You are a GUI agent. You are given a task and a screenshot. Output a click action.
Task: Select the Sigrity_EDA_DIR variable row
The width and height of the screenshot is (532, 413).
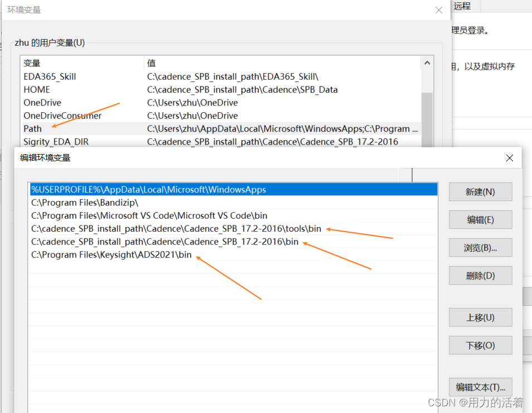[221, 142]
